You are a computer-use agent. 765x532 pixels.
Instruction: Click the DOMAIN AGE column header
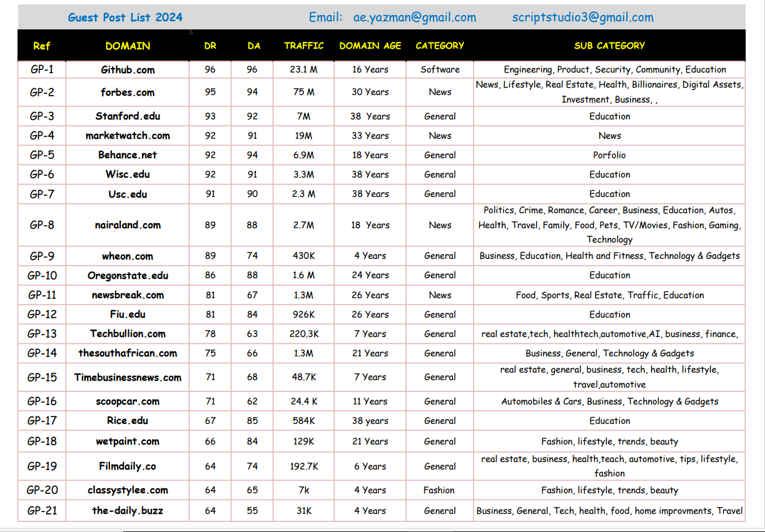tap(370, 46)
